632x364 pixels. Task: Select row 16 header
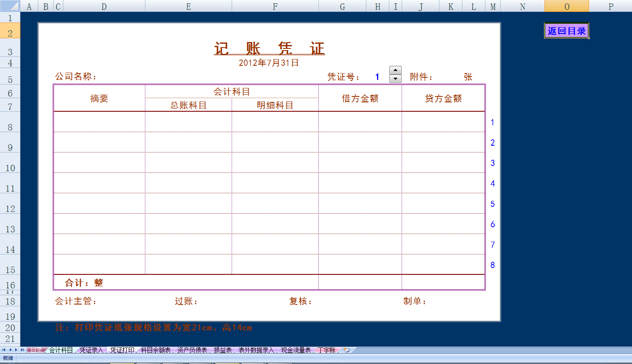click(x=10, y=283)
